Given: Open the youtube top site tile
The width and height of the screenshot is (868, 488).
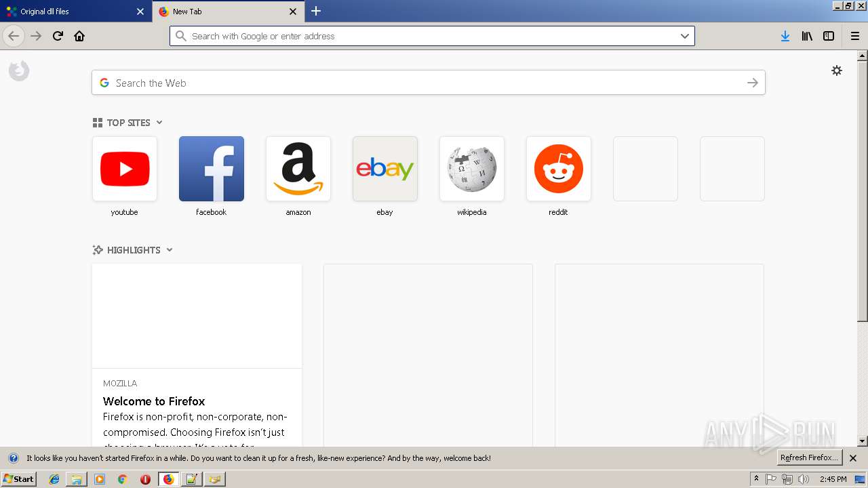Looking at the screenshot, I should (125, 169).
